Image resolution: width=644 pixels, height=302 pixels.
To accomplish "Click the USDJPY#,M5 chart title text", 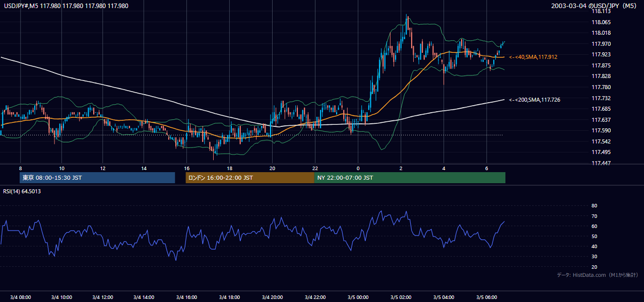I will click(x=66, y=6).
